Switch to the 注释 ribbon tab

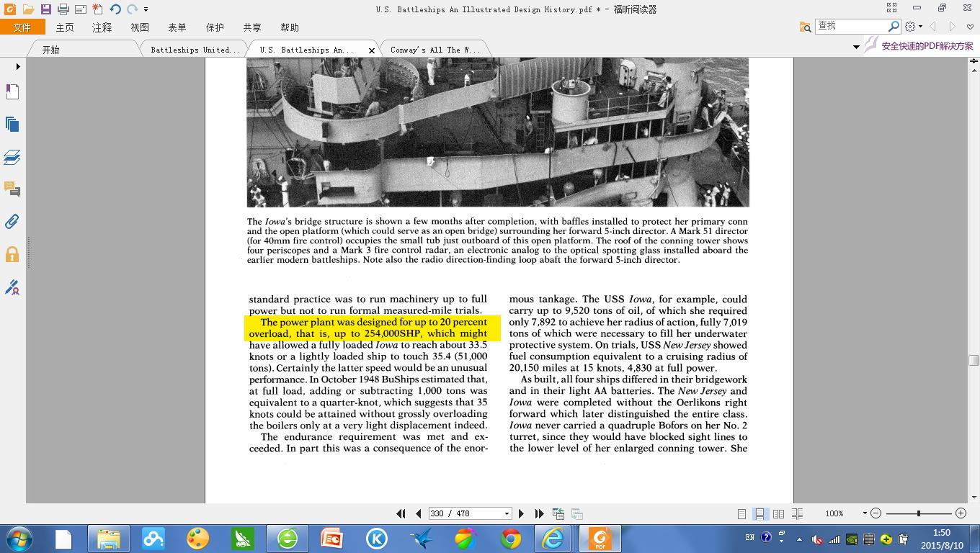tap(102, 27)
